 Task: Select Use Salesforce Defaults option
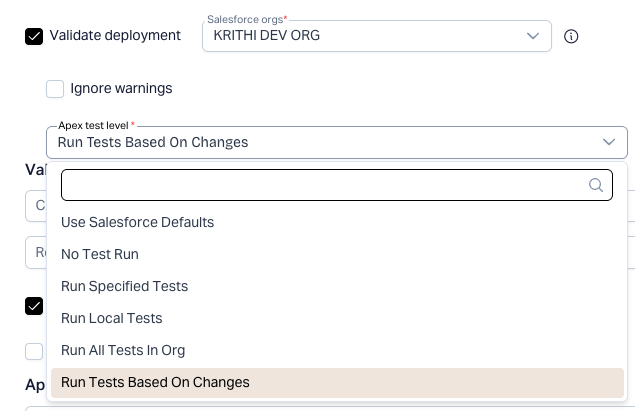[137, 222]
